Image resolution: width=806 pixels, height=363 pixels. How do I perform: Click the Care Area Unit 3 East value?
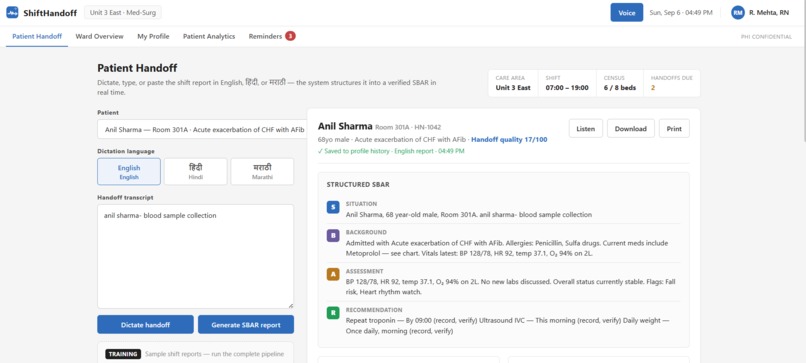[513, 88]
